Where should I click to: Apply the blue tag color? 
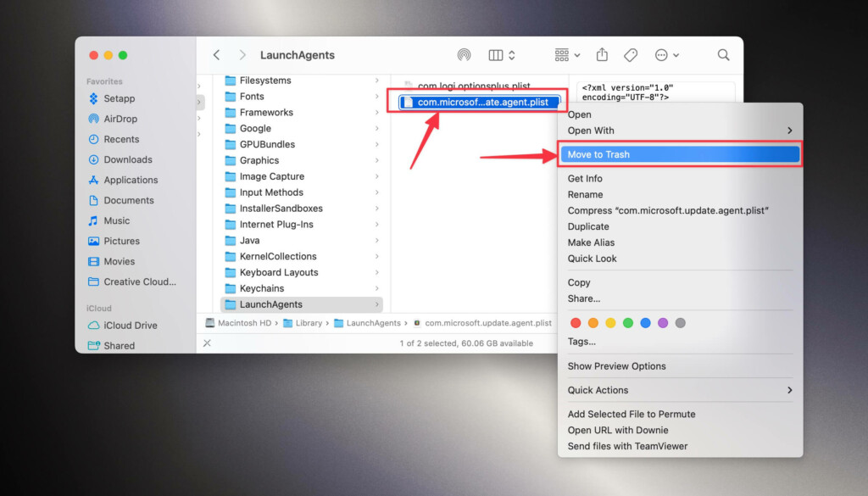click(x=645, y=323)
